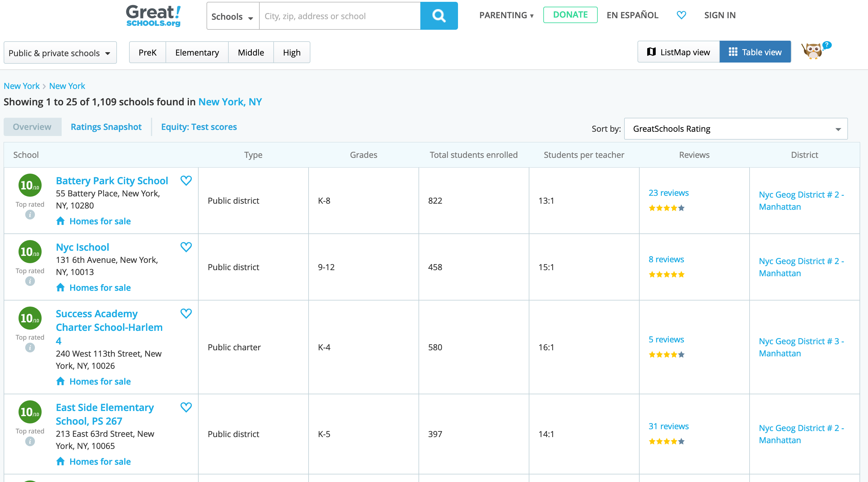The height and width of the screenshot is (482, 868).
Task: Open East Side Elementary School, PS 267
Action: [105, 414]
